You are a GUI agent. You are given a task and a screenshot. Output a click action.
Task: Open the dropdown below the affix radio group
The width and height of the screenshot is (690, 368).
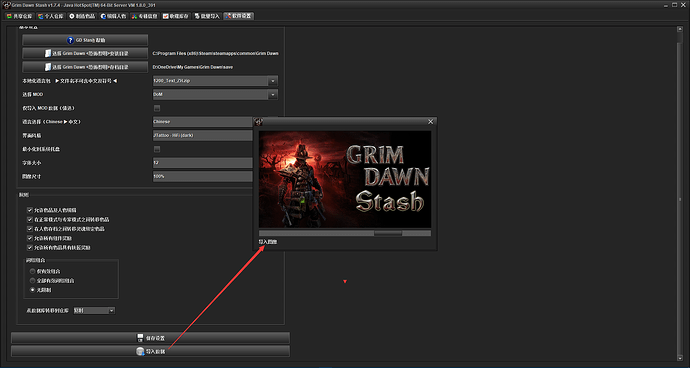pos(94,311)
